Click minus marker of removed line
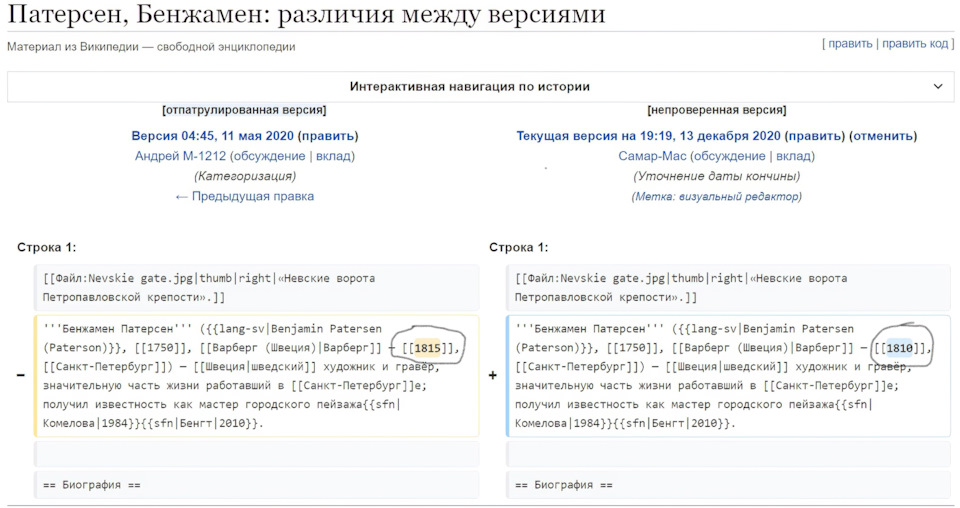 pyautogui.click(x=20, y=375)
